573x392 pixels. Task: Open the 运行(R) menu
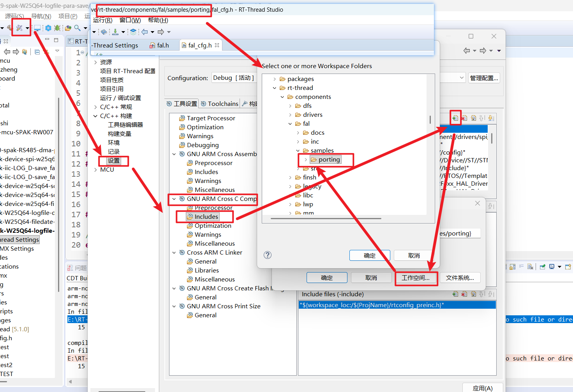tap(103, 20)
